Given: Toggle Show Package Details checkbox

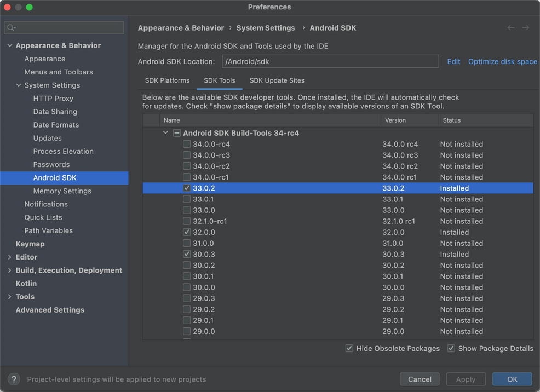Looking at the screenshot, I should pos(451,348).
